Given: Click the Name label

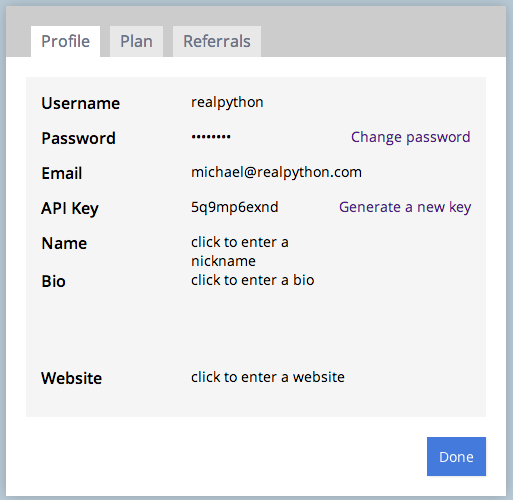Looking at the screenshot, I should click(x=64, y=243).
